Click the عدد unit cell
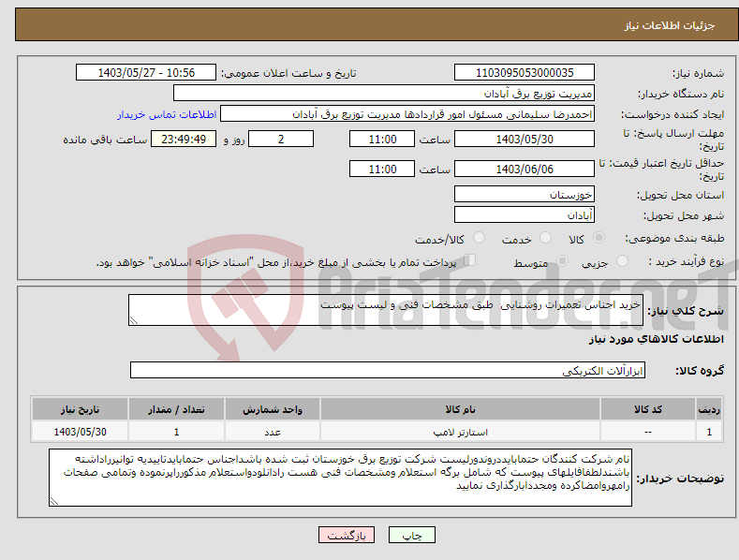Screen dimensions: 739x560 (273, 432)
